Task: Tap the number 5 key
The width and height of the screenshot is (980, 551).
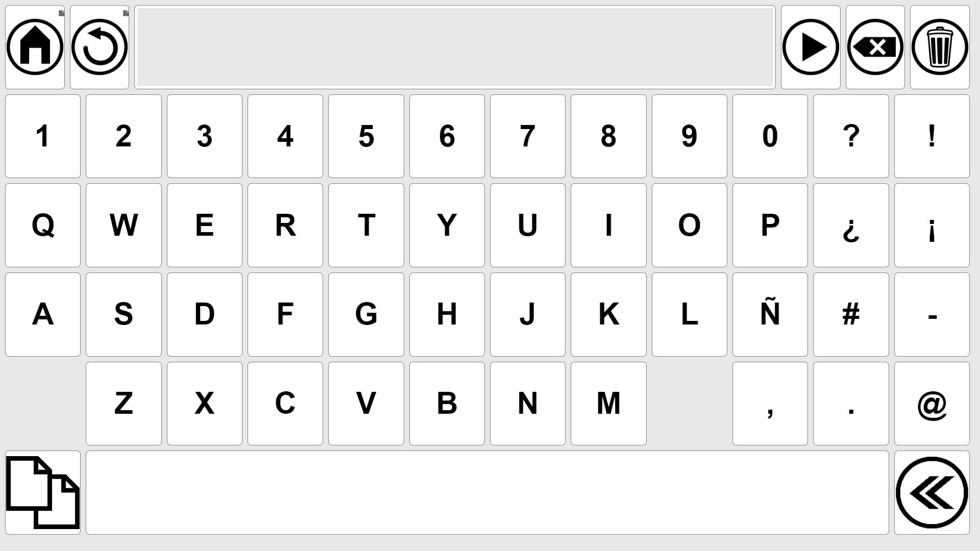Action: tap(366, 136)
